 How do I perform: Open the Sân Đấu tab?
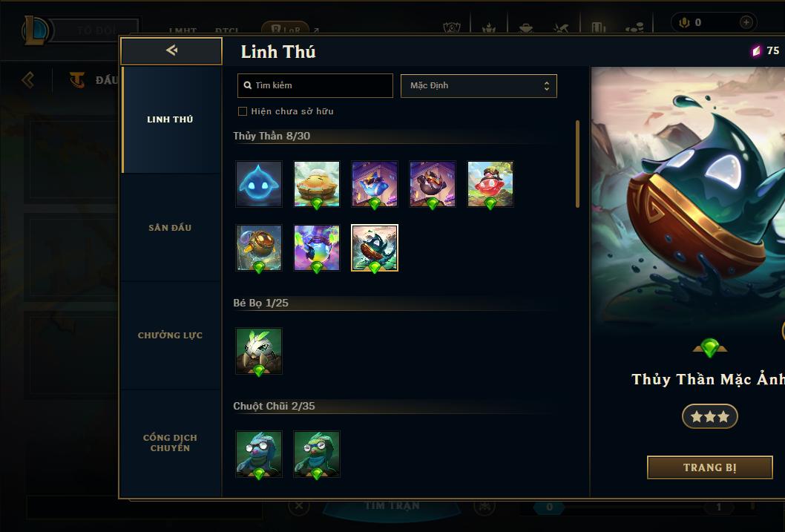pos(170,228)
